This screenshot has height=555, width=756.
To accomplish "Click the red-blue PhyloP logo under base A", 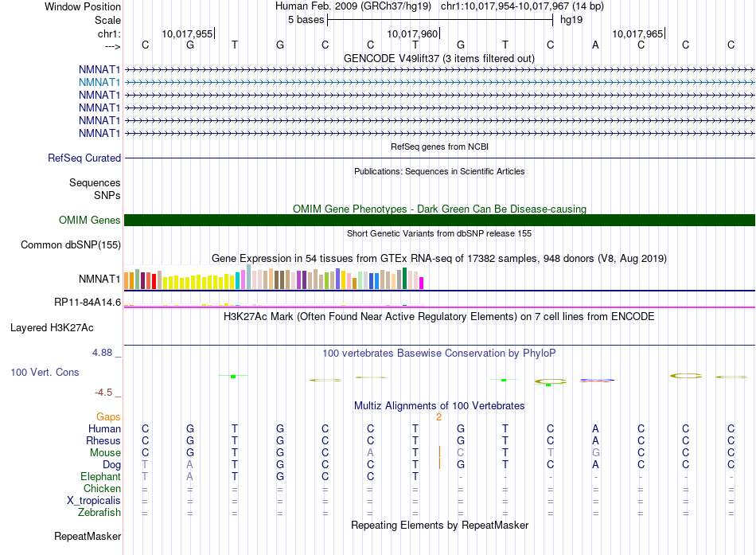I will click(597, 381).
